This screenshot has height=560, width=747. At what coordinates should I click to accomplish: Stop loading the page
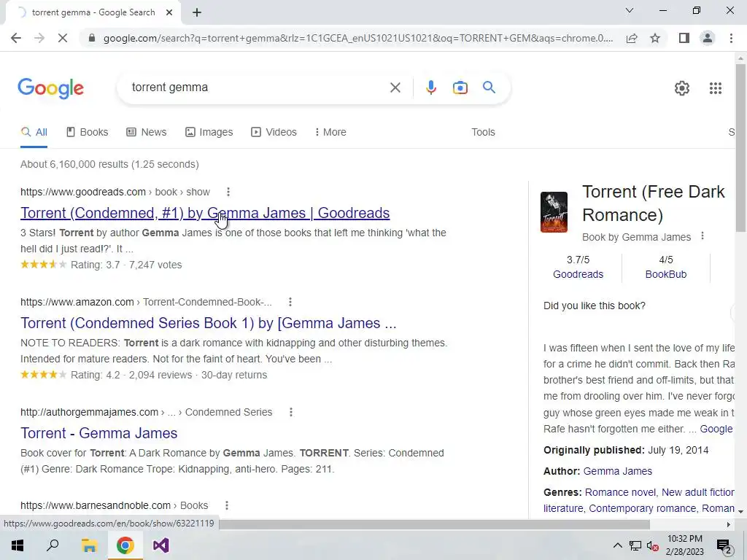pos(63,38)
